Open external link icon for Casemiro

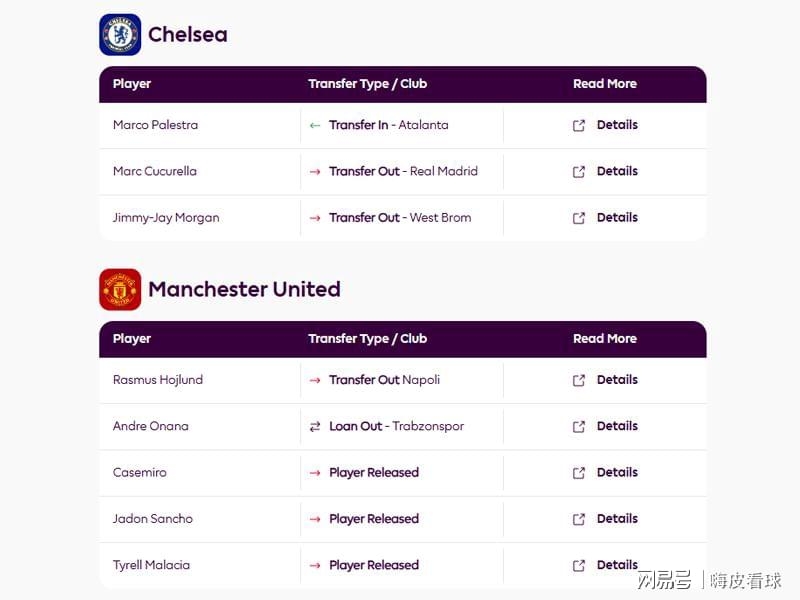579,473
